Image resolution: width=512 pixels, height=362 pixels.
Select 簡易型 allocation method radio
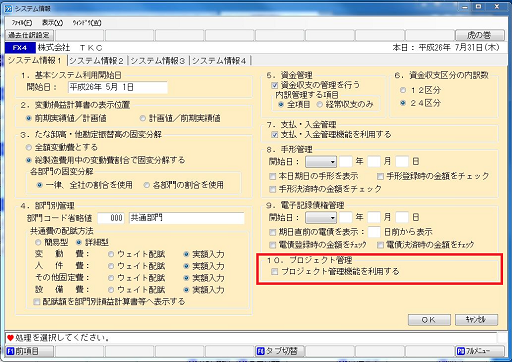point(38,243)
